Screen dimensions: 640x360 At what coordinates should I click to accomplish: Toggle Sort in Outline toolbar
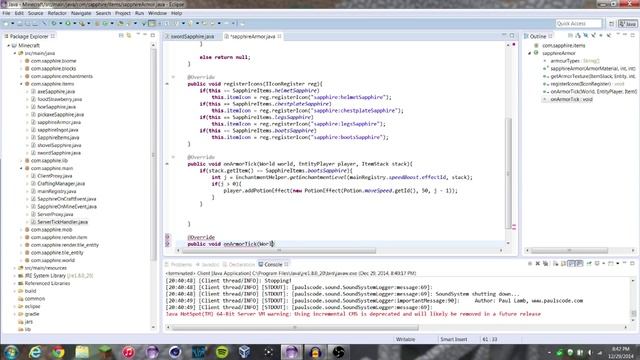click(x=578, y=36)
